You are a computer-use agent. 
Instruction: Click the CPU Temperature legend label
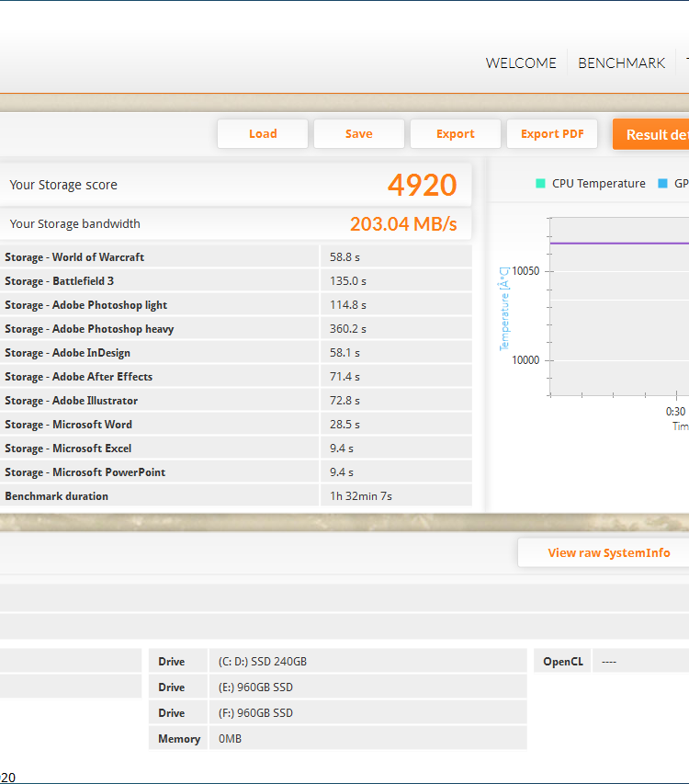click(x=598, y=184)
